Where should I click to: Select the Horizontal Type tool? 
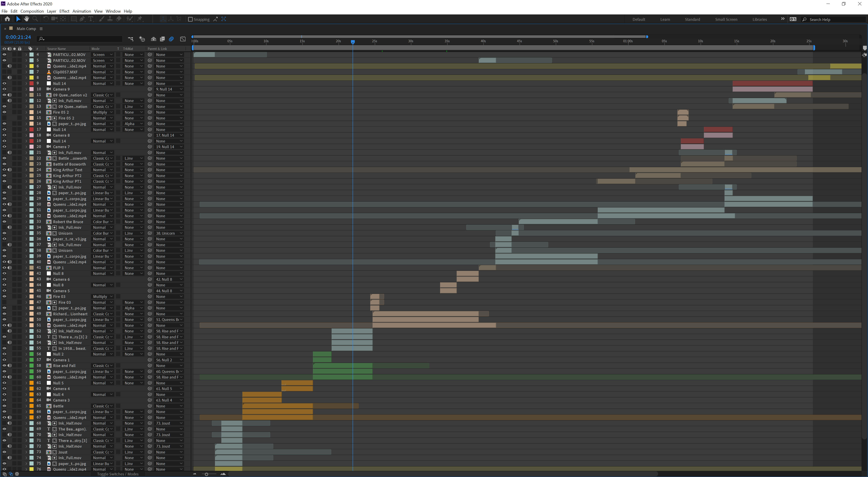coord(91,19)
